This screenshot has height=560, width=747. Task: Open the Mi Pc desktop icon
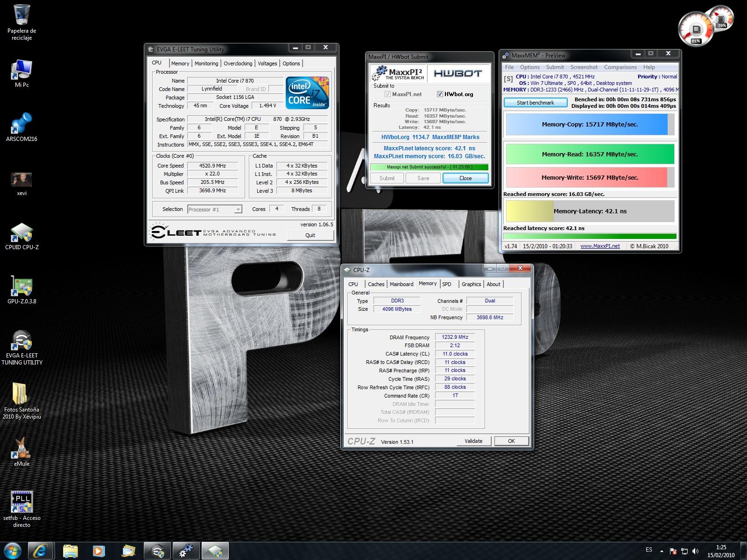pos(21,73)
